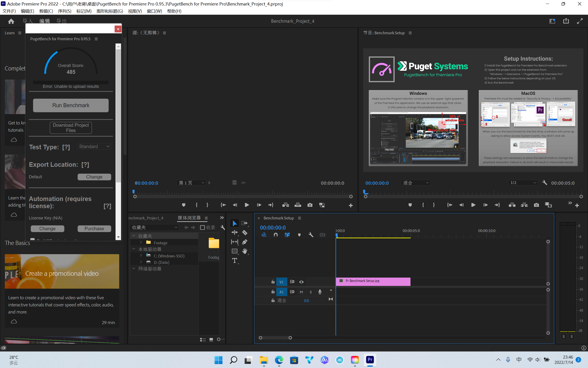Open the Test Type Standard dropdown
Image resolution: width=588 pixels, height=368 pixels.
94,147
